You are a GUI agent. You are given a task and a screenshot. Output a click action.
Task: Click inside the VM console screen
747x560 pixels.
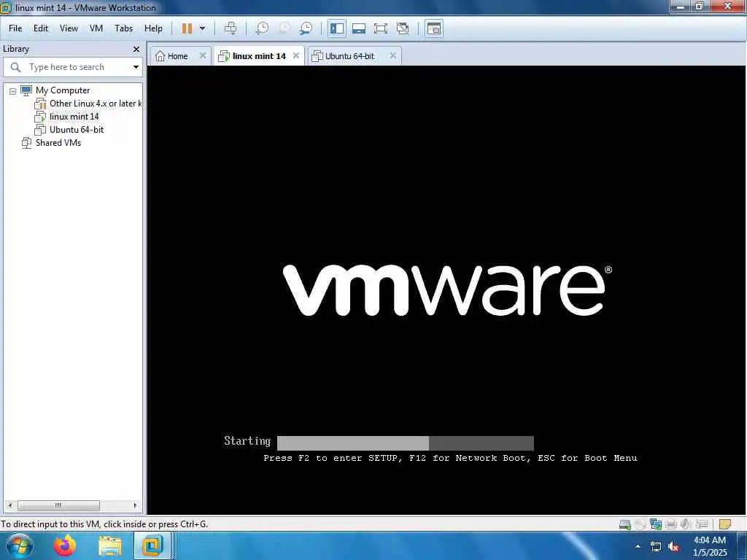pyautogui.click(x=446, y=289)
